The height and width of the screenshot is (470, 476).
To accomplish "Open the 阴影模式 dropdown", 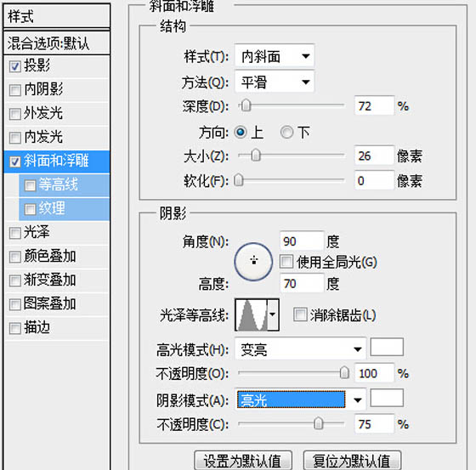I will pyautogui.click(x=301, y=399).
